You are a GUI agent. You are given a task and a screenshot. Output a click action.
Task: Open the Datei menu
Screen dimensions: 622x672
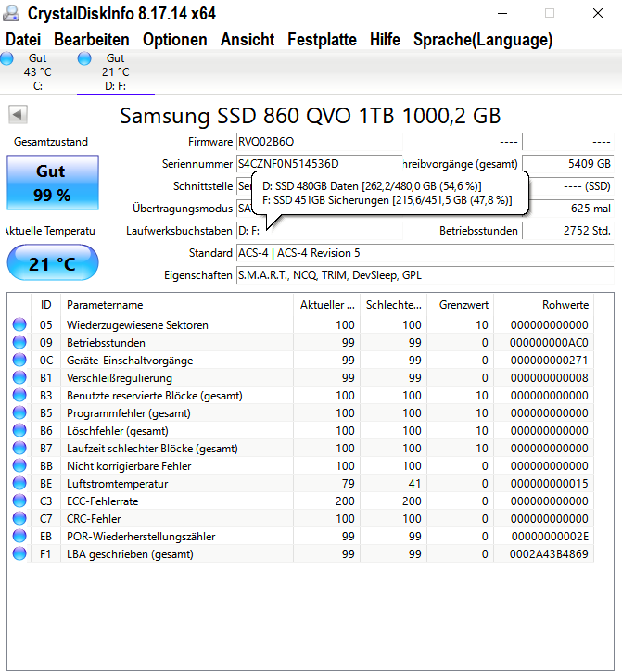click(x=23, y=40)
